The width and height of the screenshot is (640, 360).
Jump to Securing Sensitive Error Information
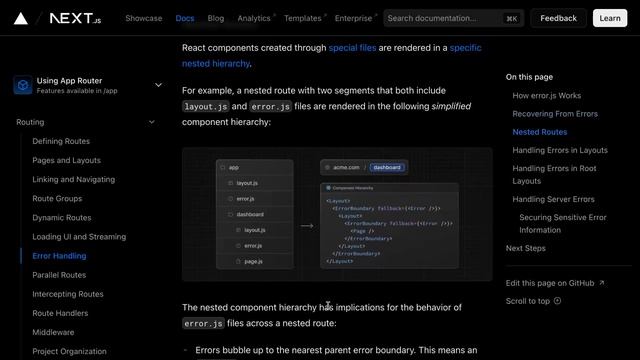tap(563, 224)
